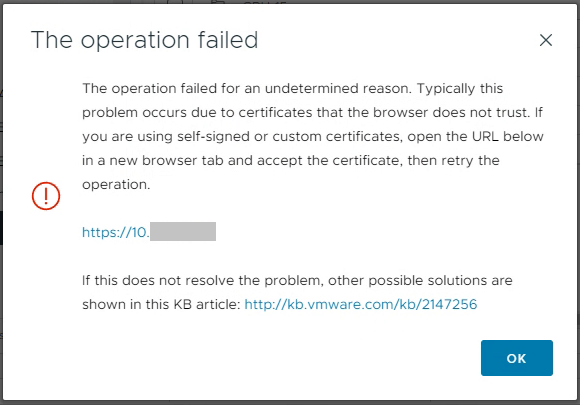
Task: Click the word 'operation.' ending the first paragraph
Action: click(116, 185)
